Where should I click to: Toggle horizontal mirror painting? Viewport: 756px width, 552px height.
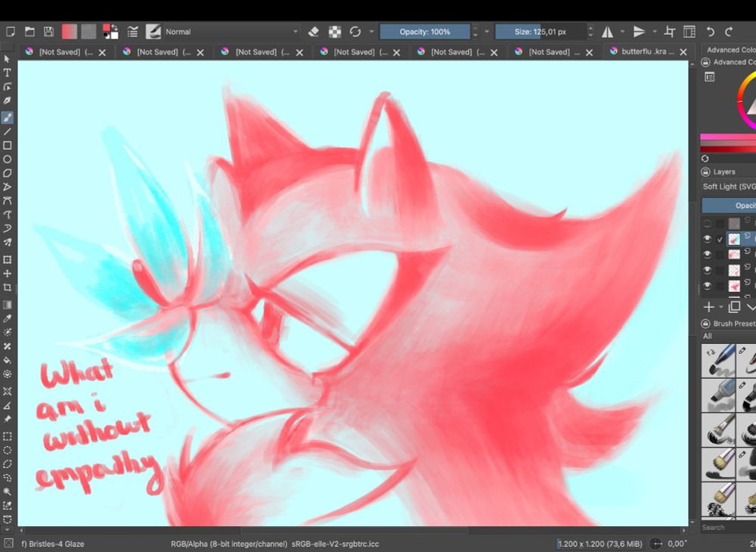pyautogui.click(x=608, y=32)
